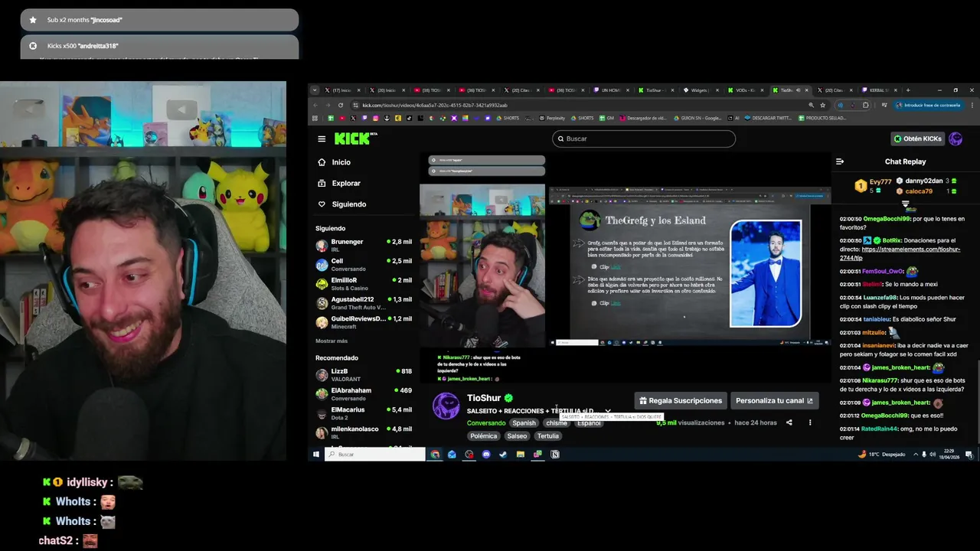
Task: Open Chrome from the taskbar
Action: [435, 455]
